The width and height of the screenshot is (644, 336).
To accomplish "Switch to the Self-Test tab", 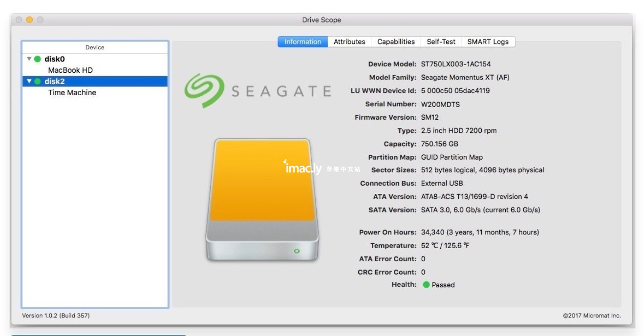I will point(441,42).
